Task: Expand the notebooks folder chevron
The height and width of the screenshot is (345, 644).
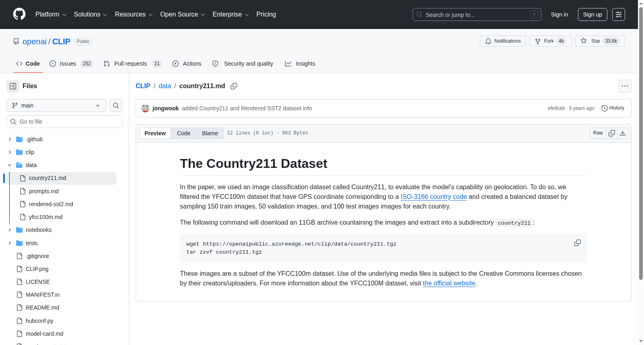Action: tap(10, 230)
